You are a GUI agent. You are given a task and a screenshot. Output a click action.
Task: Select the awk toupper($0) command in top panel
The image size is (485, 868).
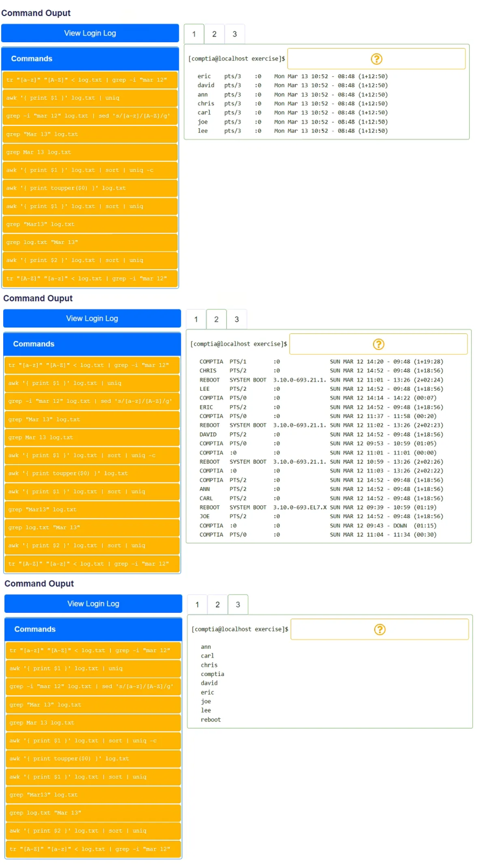(90, 188)
